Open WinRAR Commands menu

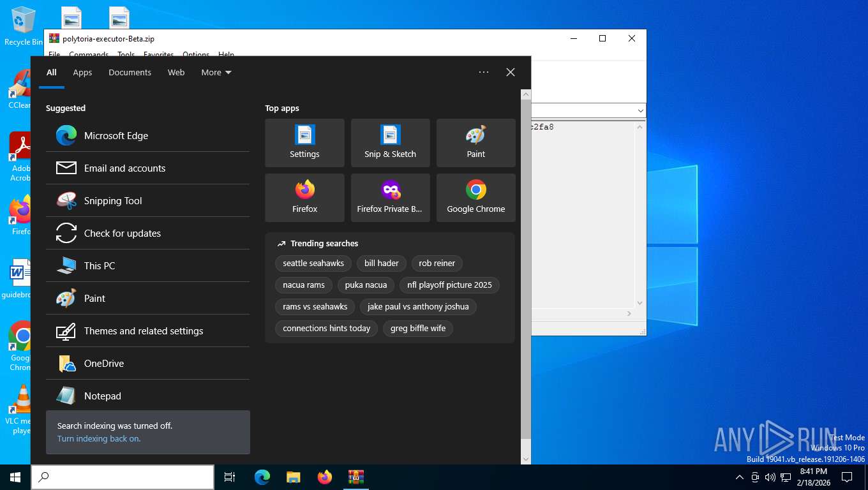[x=89, y=55]
